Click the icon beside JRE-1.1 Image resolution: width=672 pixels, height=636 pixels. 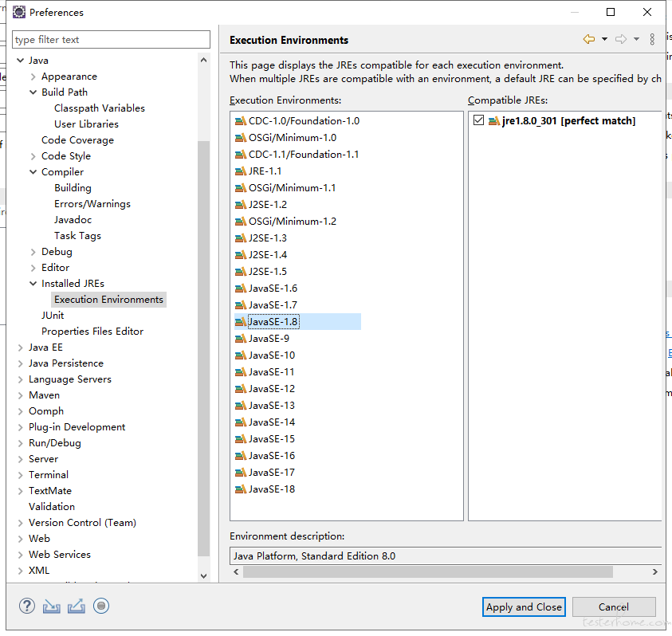241,171
